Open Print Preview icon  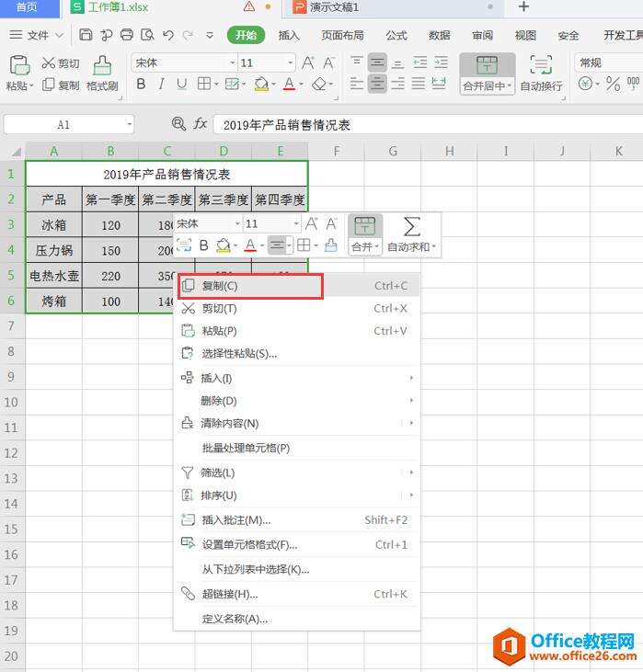[147, 35]
